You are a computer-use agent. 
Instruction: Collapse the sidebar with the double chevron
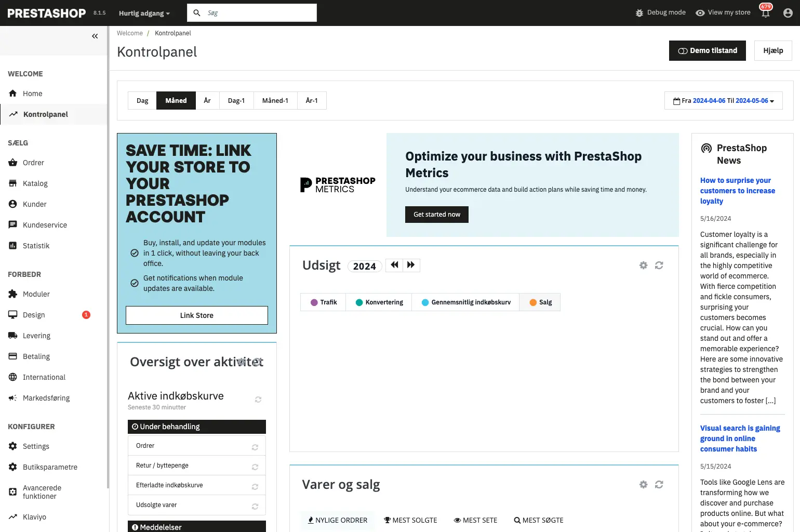[95, 36]
